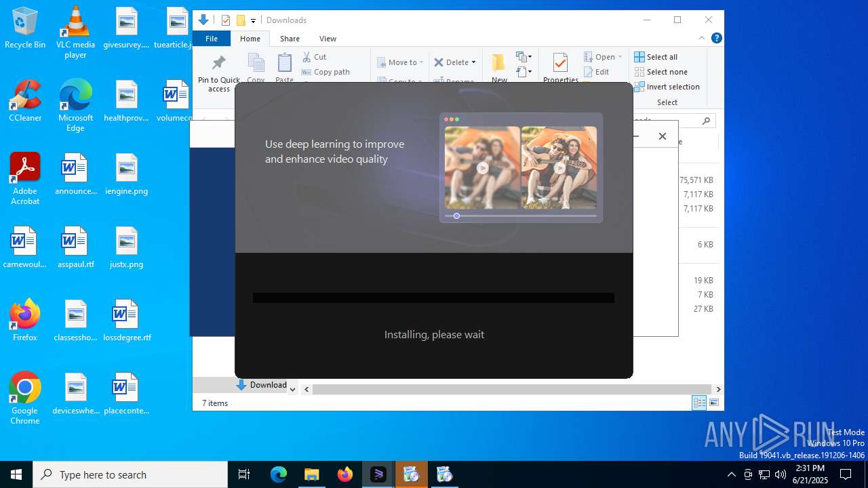Select the justx.png desktop file
The width and height of the screenshot is (868, 488).
click(x=126, y=247)
